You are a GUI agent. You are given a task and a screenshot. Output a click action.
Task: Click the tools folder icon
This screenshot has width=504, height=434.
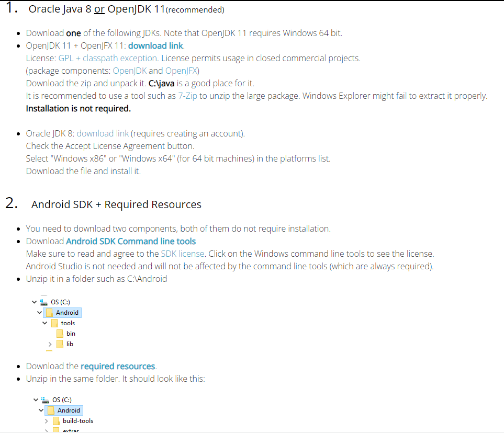coord(54,323)
